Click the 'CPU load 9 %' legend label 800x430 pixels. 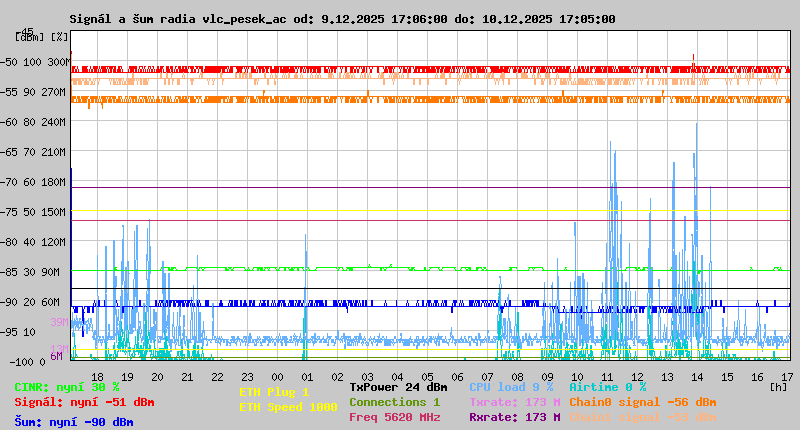[x=511, y=387]
